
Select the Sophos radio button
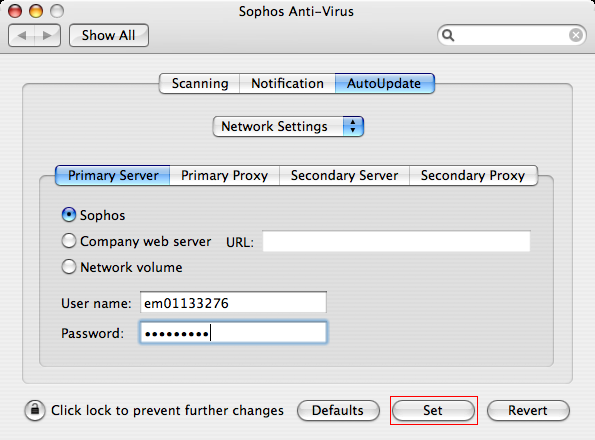click(x=69, y=215)
